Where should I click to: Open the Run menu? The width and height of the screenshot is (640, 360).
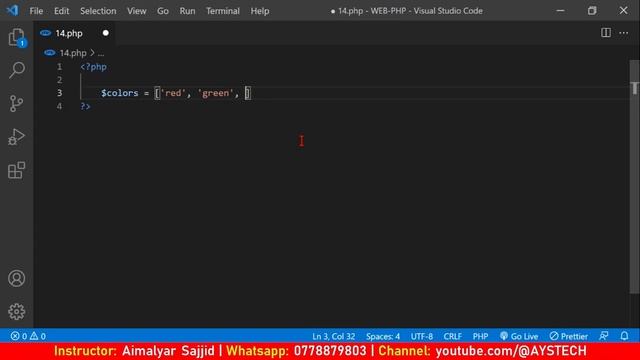tap(187, 11)
